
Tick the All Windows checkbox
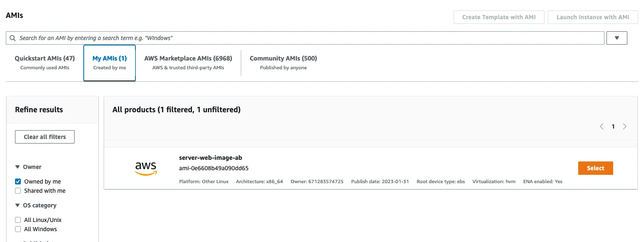[18, 229]
